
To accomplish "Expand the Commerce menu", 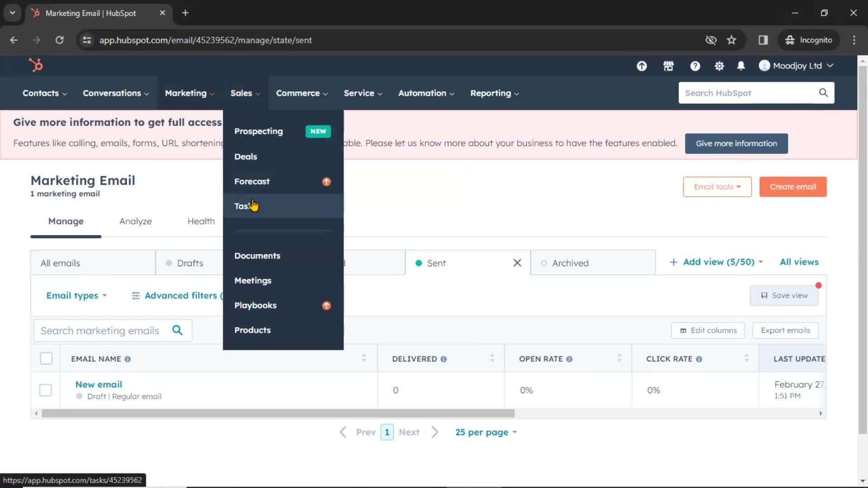I will (x=302, y=93).
